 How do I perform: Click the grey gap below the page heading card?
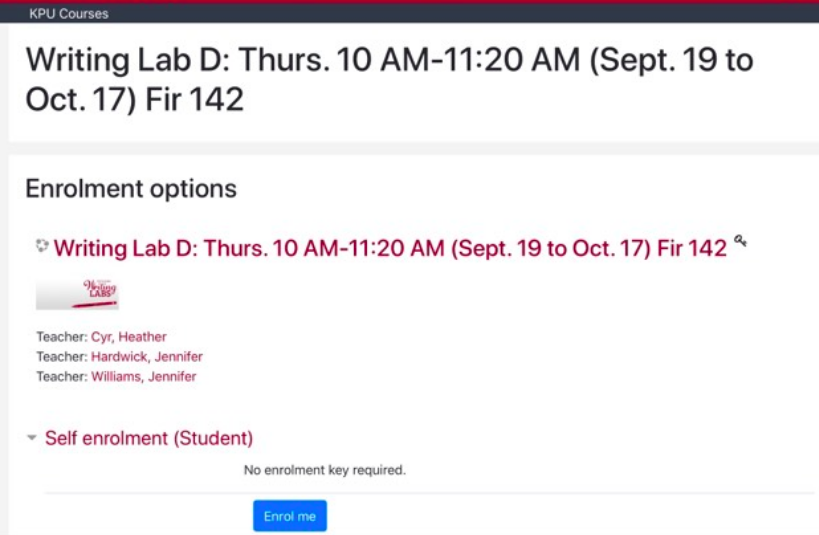point(410,148)
